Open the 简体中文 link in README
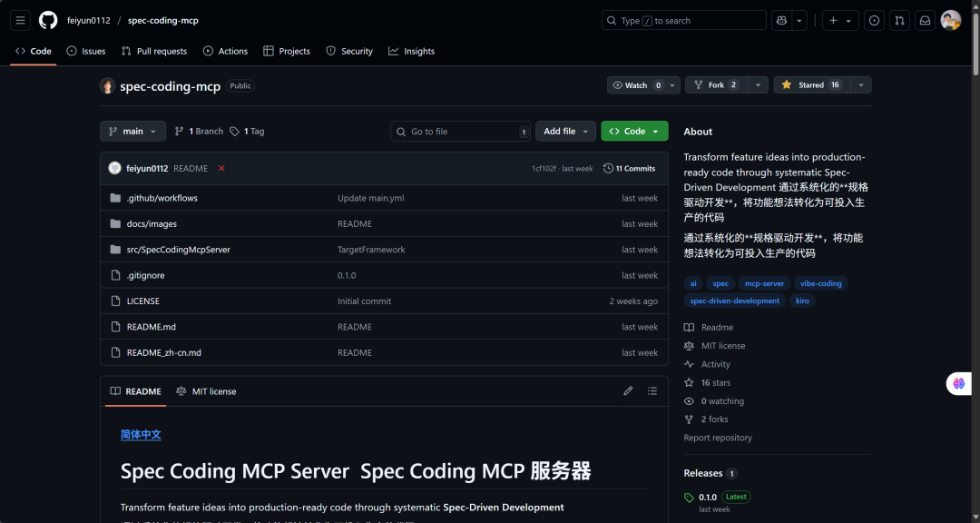 tap(140, 434)
